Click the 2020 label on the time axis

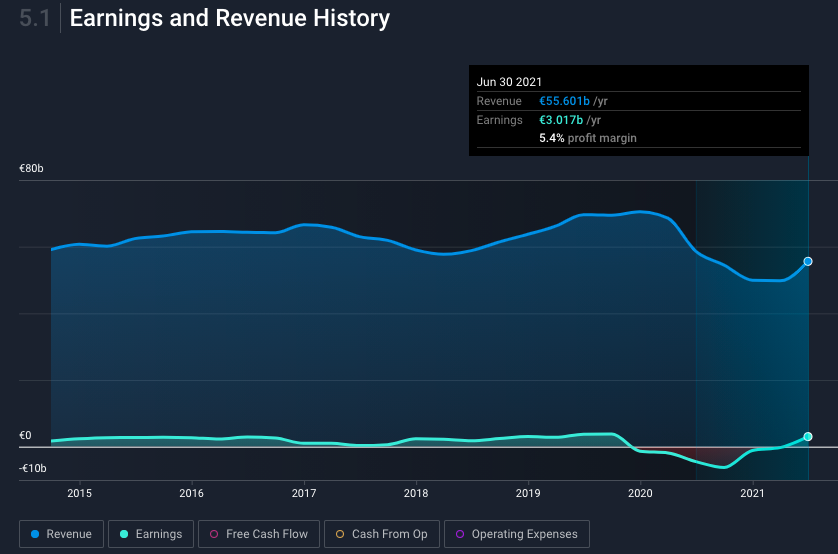pos(640,494)
